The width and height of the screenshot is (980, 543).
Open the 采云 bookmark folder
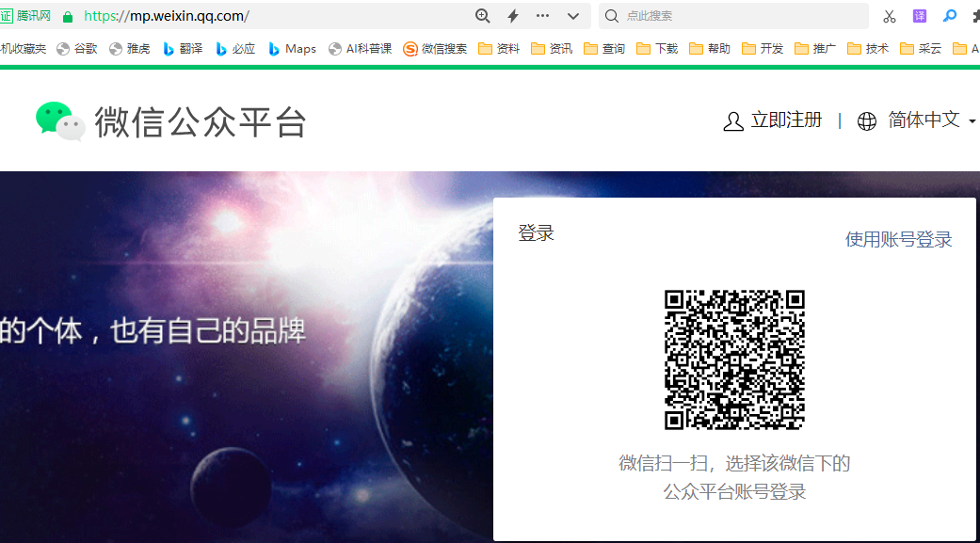tap(920, 49)
